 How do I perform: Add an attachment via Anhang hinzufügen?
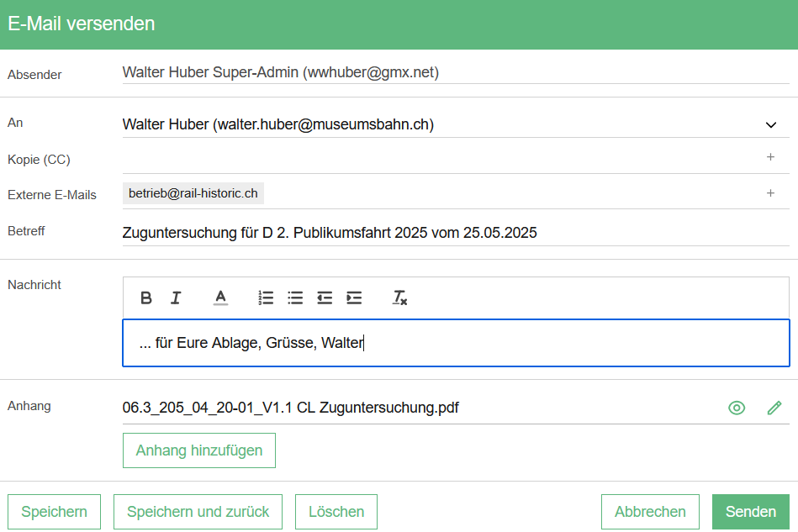[198, 450]
